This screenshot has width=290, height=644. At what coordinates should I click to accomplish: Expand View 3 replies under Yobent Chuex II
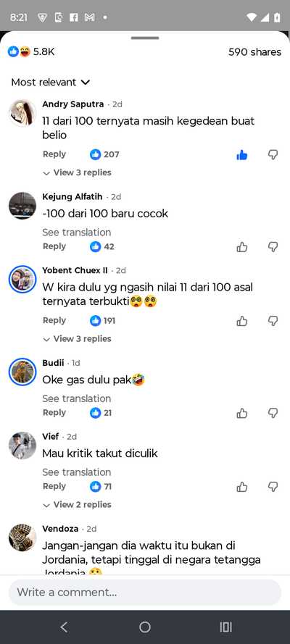[x=78, y=339]
